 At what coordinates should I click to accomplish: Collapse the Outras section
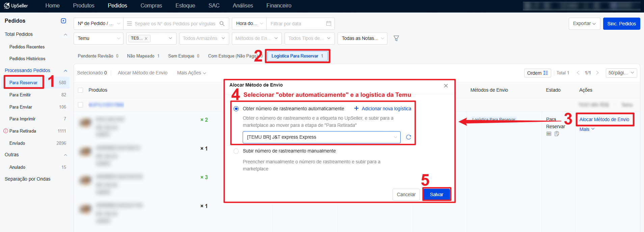tap(65, 155)
